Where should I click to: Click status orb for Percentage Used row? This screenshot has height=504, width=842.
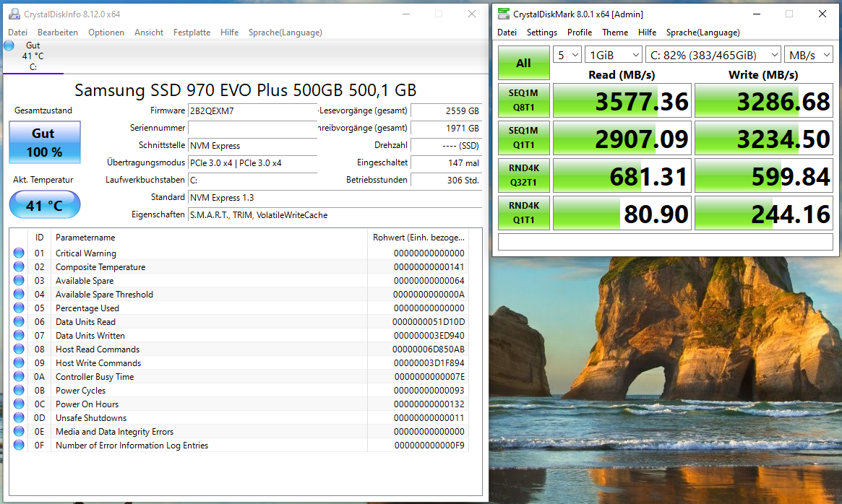click(x=19, y=308)
